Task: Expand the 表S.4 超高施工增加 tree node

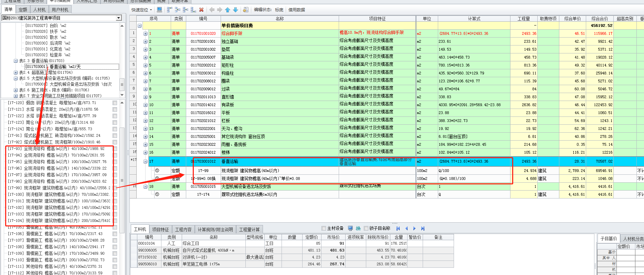Action: click(x=15, y=72)
